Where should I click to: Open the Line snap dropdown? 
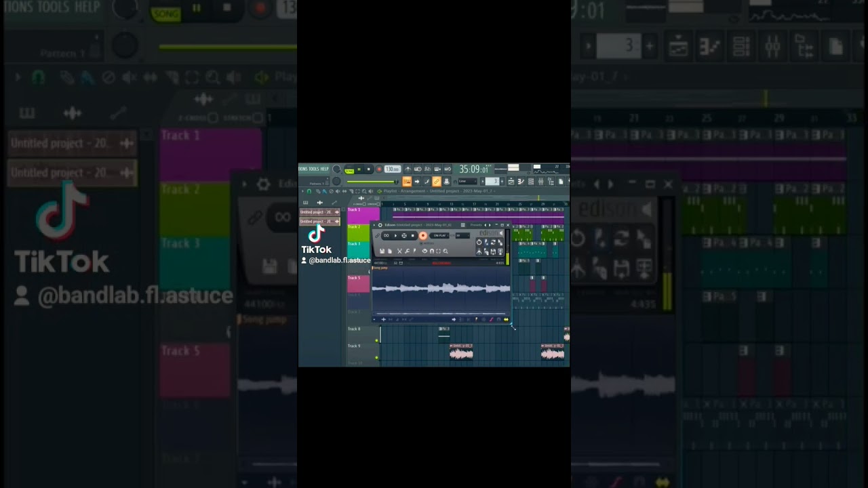point(468,182)
